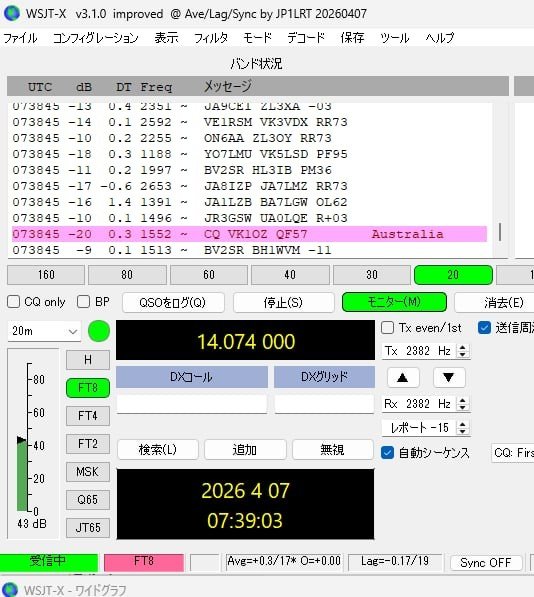
Task: Open the 表示 menu
Action: [x=166, y=38]
